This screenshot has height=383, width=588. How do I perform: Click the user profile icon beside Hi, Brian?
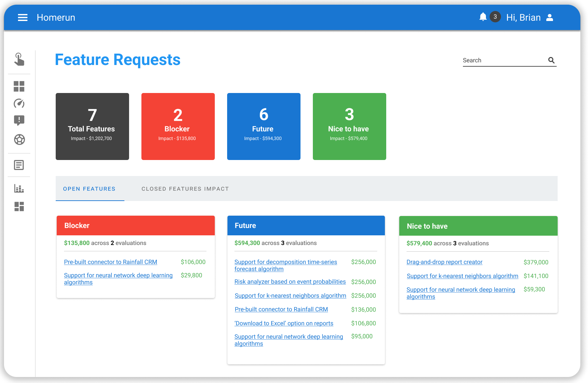click(x=550, y=17)
